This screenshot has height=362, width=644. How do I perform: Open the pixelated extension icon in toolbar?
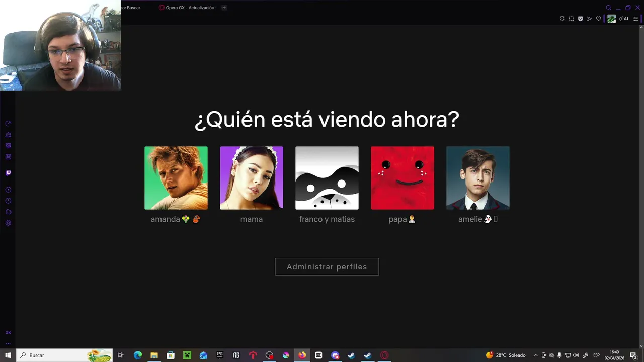coord(611,19)
